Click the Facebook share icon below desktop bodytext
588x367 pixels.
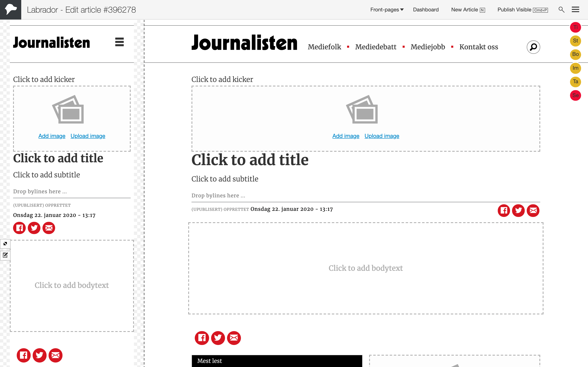pyautogui.click(x=202, y=338)
